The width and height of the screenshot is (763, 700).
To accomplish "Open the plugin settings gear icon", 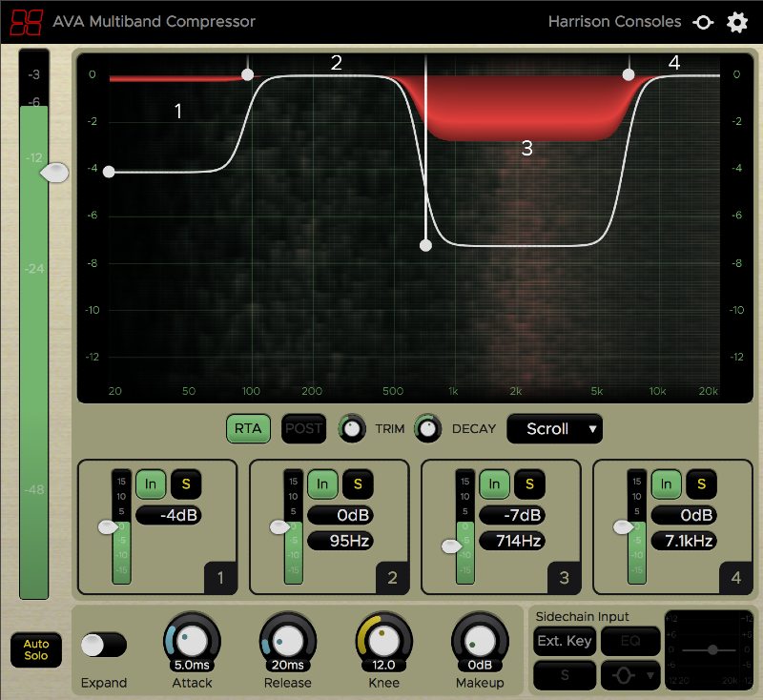I will tap(737, 21).
